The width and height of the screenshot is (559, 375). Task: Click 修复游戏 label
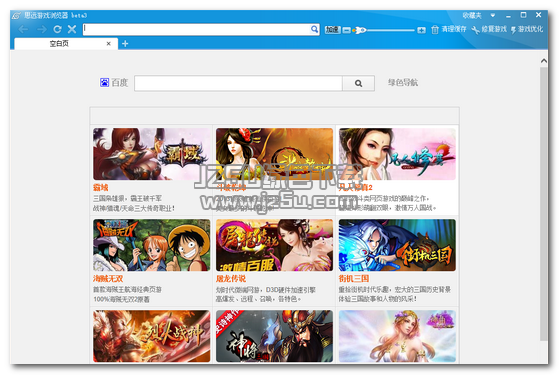[494, 29]
